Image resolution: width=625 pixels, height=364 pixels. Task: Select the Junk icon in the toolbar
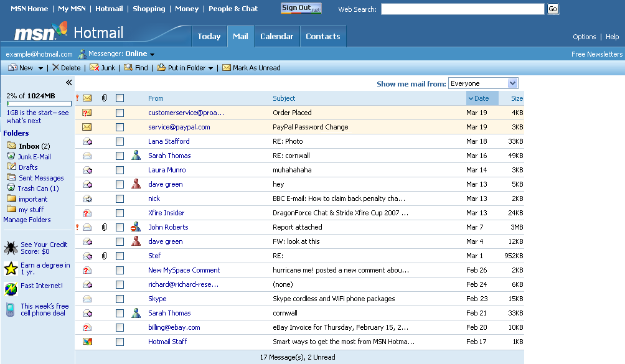click(x=93, y=67)
